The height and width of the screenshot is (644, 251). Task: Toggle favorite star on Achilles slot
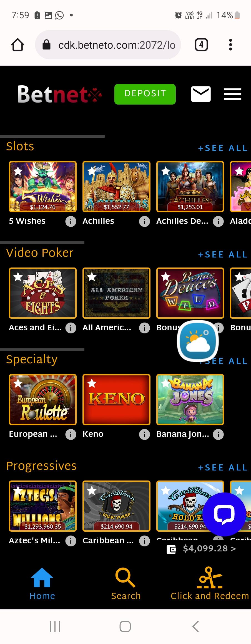coord(92,171)
